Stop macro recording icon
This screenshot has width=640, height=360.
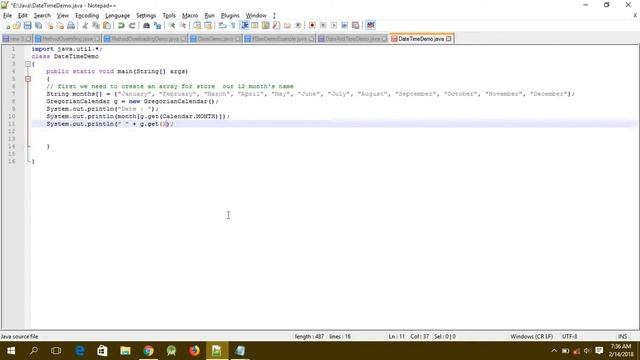[323, 25]
